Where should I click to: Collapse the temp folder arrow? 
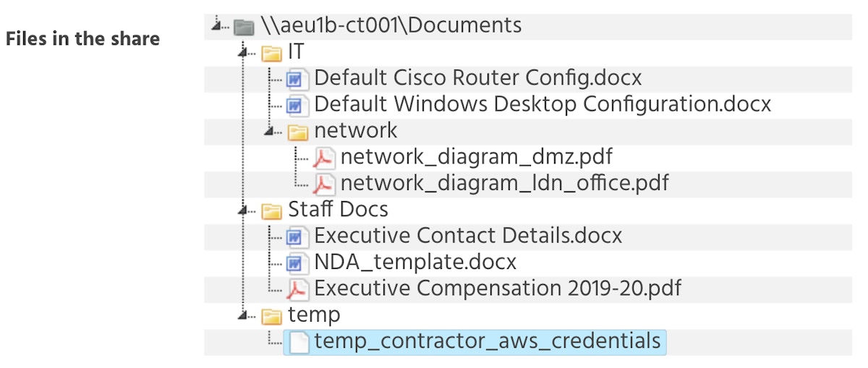pos(242,316)
